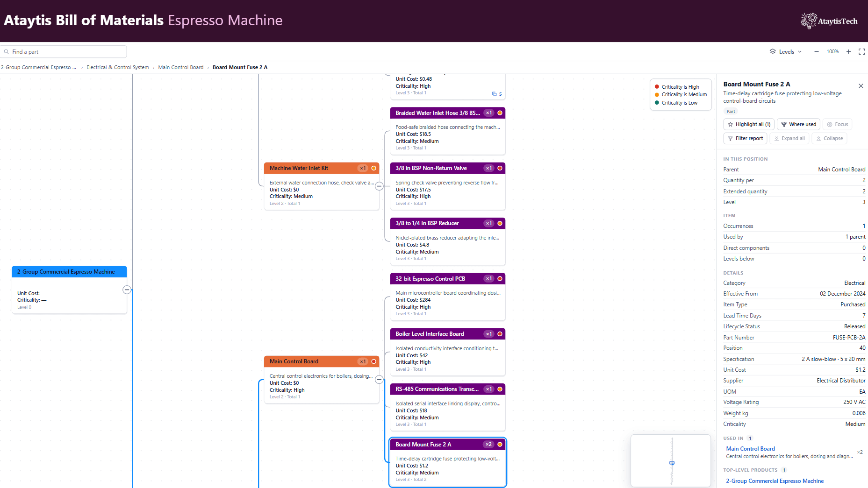Select Board Mount Fuse 2 A breadcrumb
The width and height of the screenshot is (868, 488).
coord(240,67)
